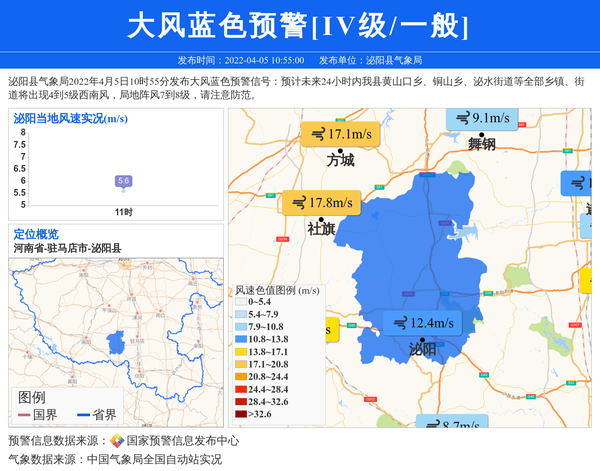Image resolution: width=600 pixels, height=471 pixels.
Task: Click the 国家预警信息发布中心 logo icon
Action: tap(117, 441)
